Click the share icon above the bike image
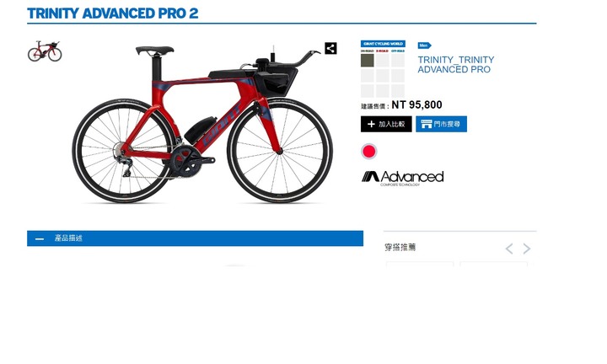 (330, 48)
